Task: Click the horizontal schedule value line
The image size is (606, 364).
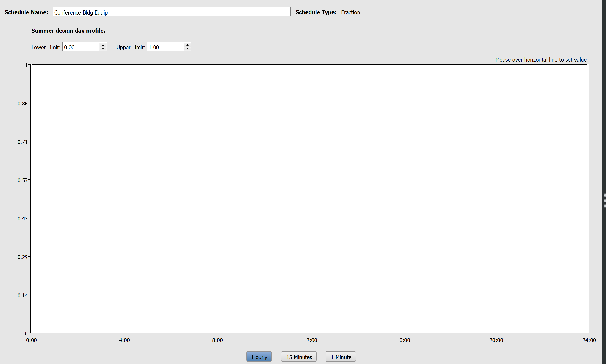Action: tap(309, 65)
